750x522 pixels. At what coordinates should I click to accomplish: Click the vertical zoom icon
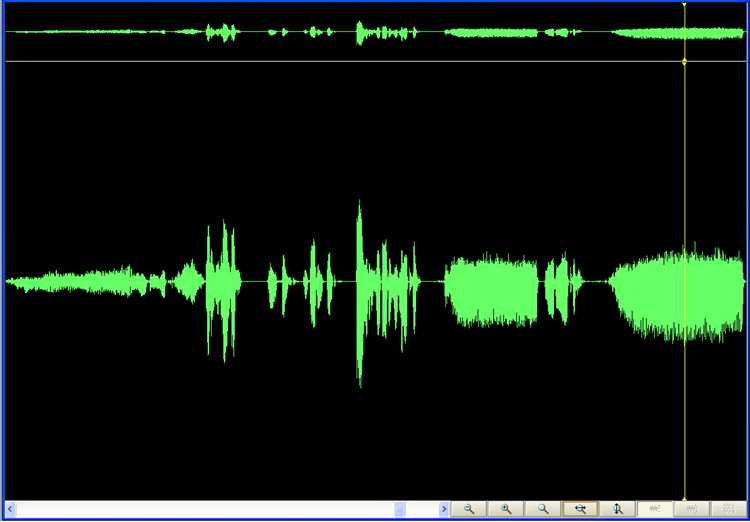tap(617, 509)
